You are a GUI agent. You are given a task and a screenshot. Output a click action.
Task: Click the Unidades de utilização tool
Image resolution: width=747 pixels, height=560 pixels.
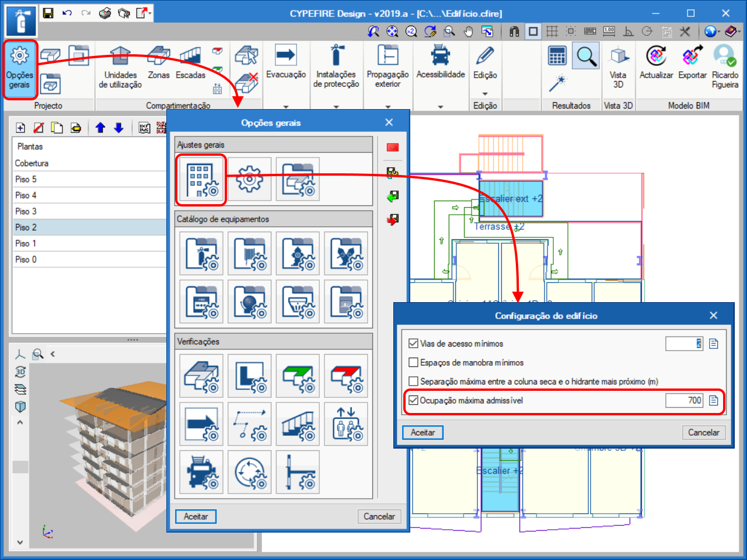120,68
